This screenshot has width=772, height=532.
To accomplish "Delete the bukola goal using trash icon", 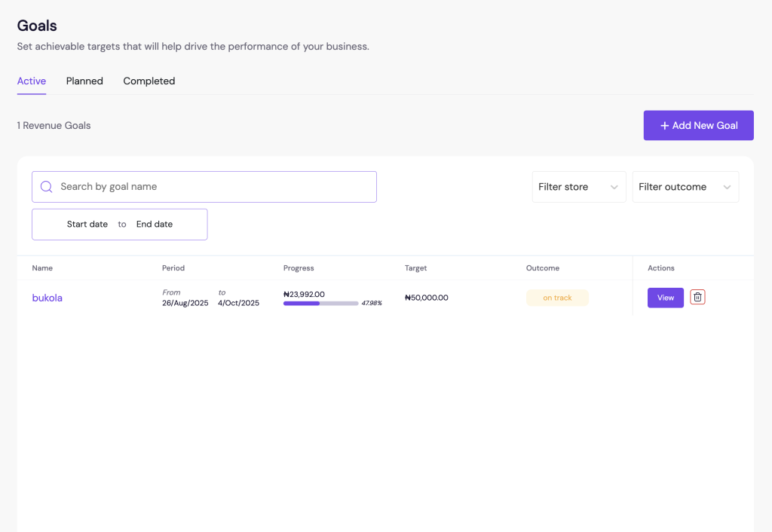I will coord(697,298).
